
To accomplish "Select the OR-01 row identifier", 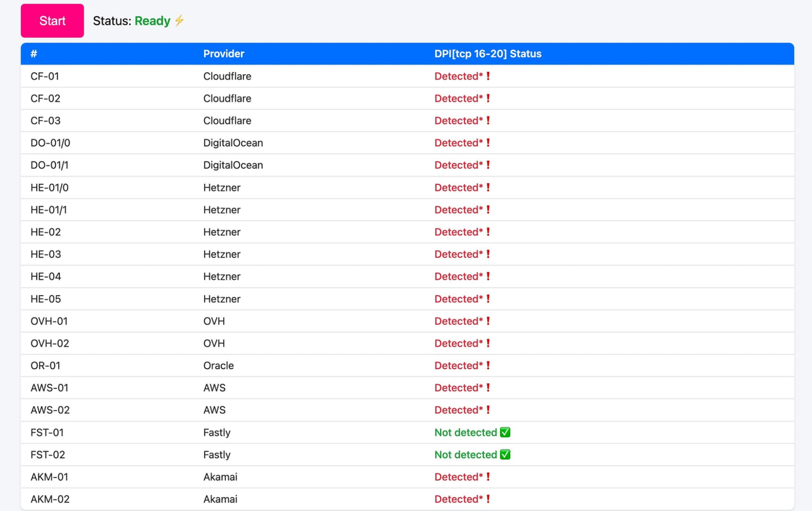I will (45, 365).
